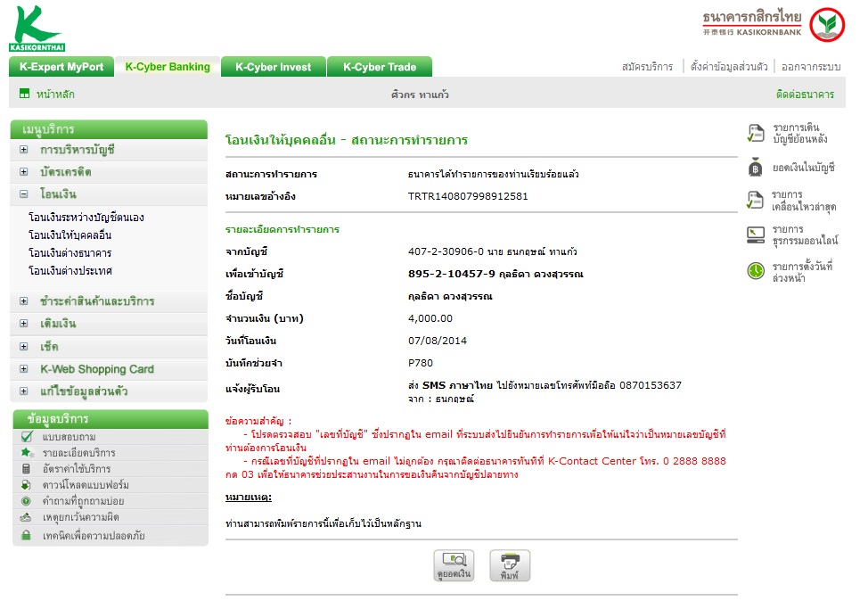Collapse the โอนเงิน menu section
868x609 pixels.
[x=24, y=193]
